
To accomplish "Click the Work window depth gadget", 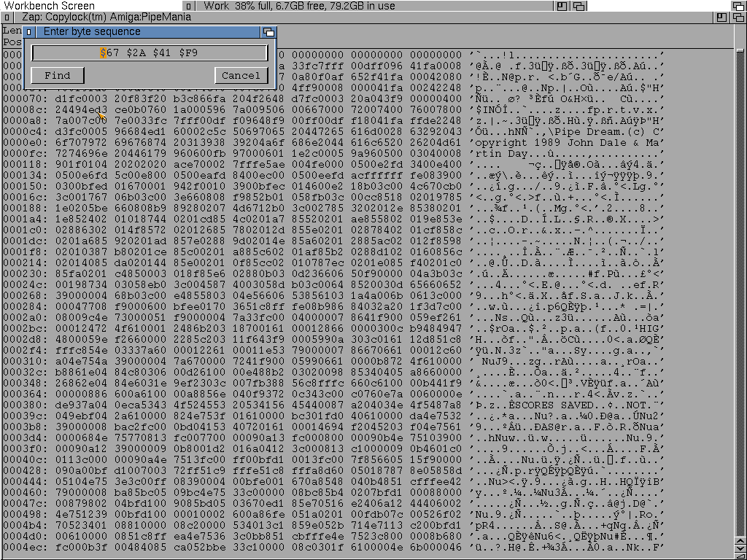I will (578, 6).
